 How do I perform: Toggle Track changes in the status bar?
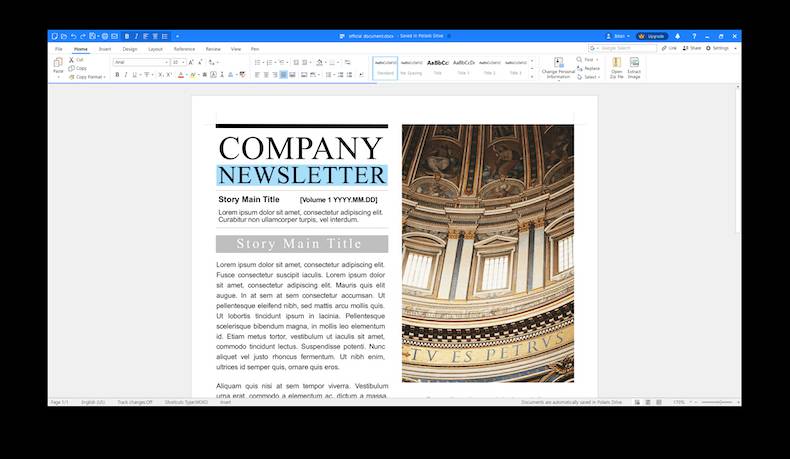click(135, 402)
